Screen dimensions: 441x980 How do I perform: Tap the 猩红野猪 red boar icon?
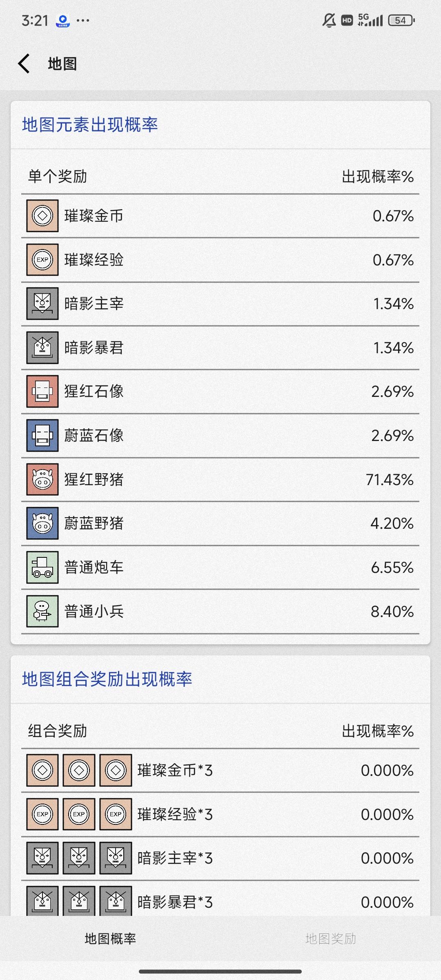tap(42, 479)
